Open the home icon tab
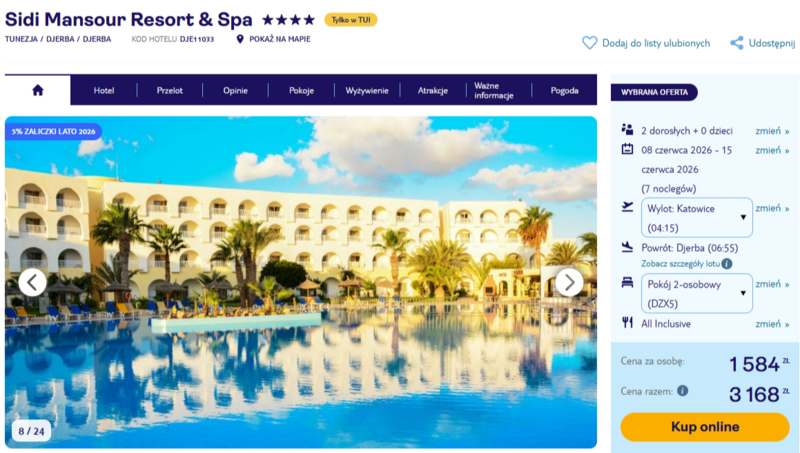The width and height of the screenshot is (800, 453). click(x=38, y=90)
